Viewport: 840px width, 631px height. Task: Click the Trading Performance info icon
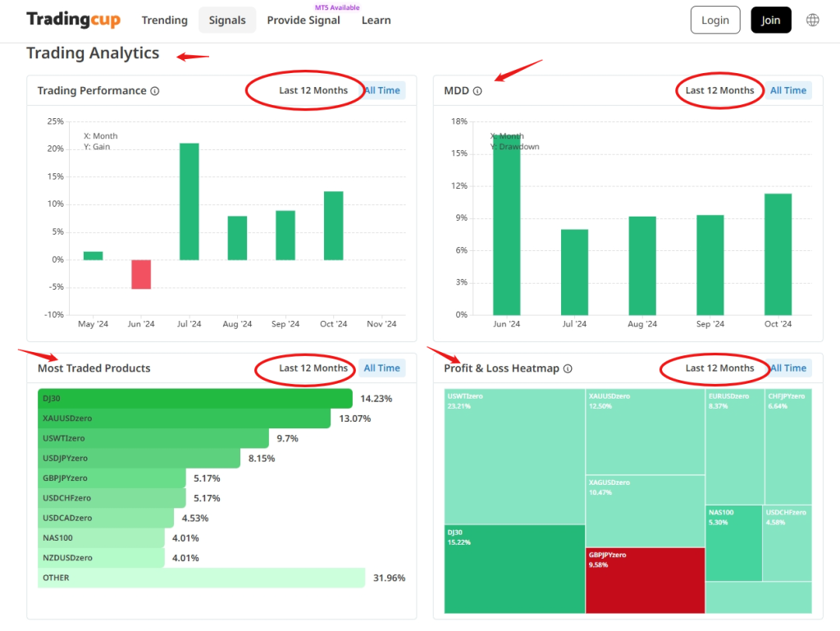click(155, 91)
